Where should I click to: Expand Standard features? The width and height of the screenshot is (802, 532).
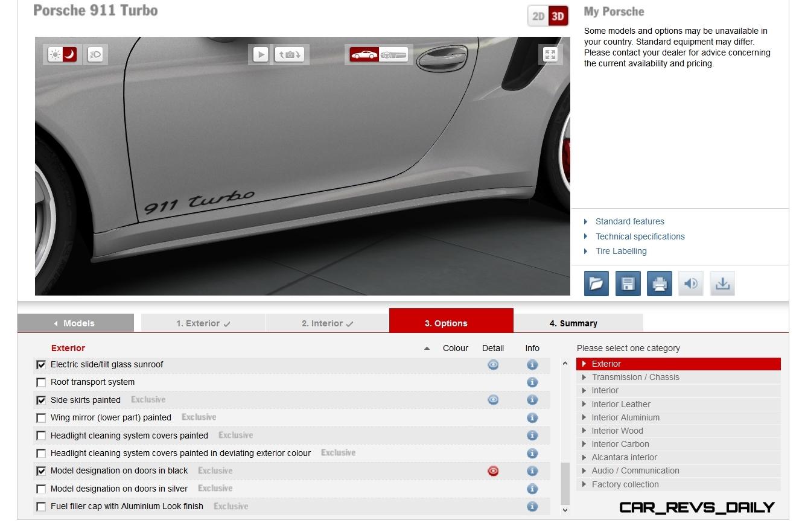(x=629, y=221)
